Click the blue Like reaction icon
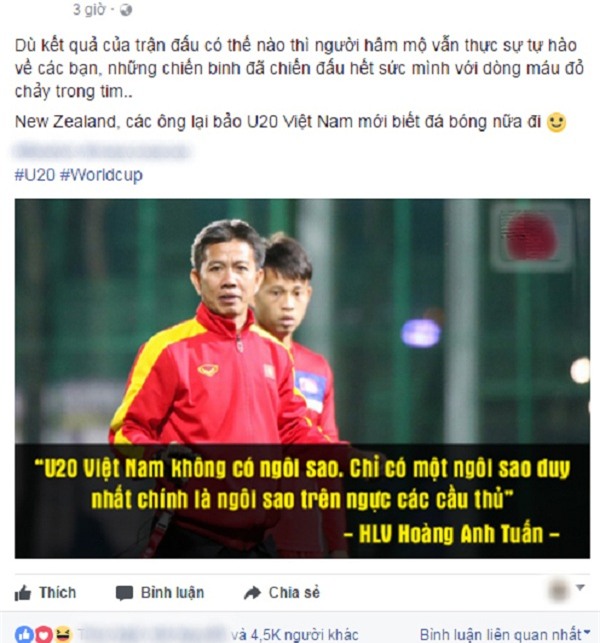600x643 pixels. 25,634
